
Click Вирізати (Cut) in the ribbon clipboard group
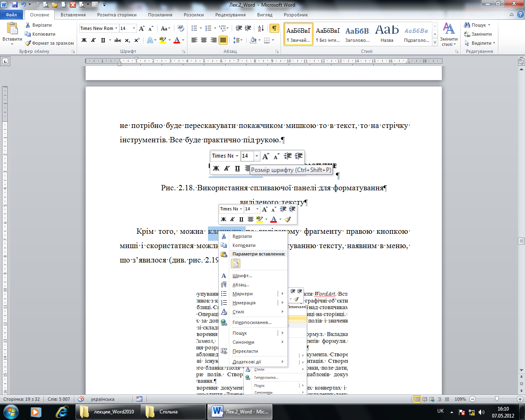pos(39,25)
